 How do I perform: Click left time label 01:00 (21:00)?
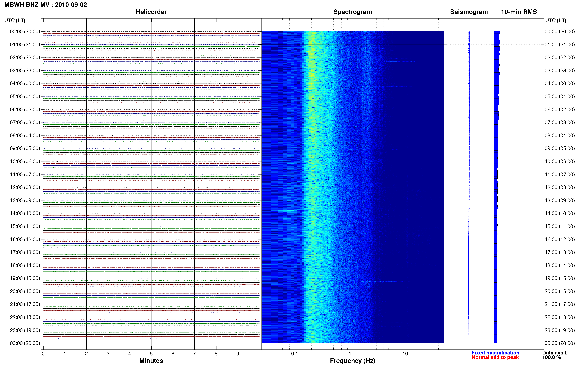coord(25,45)
